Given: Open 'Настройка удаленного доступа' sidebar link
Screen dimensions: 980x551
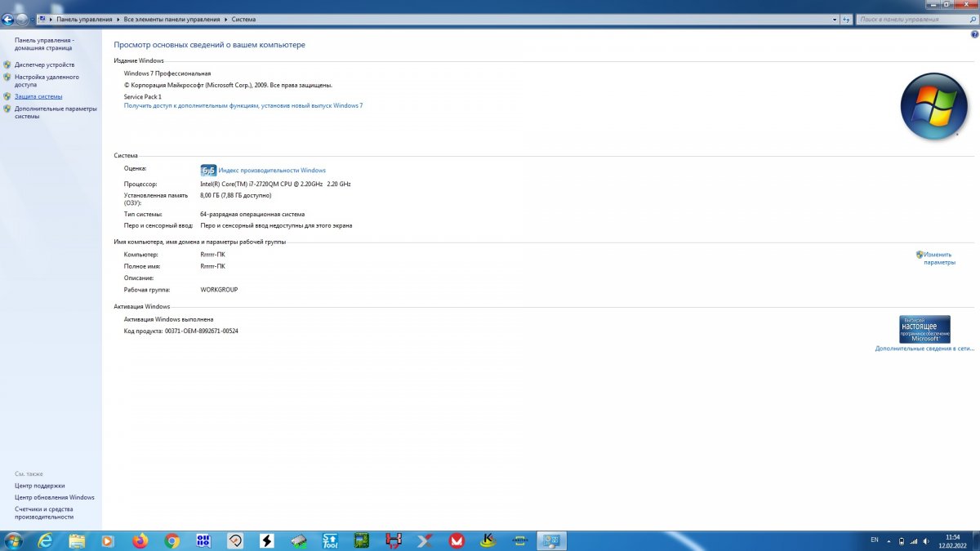Looking at the screenshot, I should click(47, 81).
